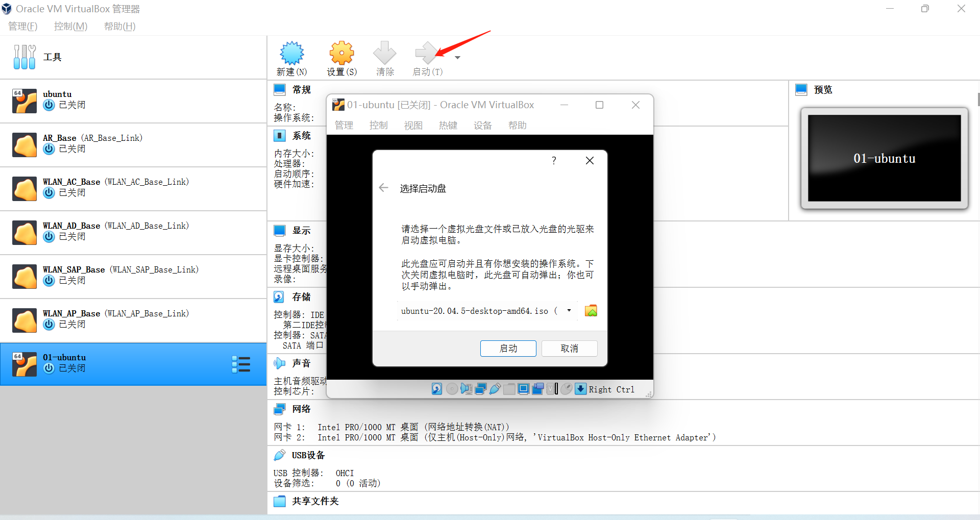Click the 启动 button in boot disk dialog
Viewport: 980px width, 520px height.
coord(508,349)
